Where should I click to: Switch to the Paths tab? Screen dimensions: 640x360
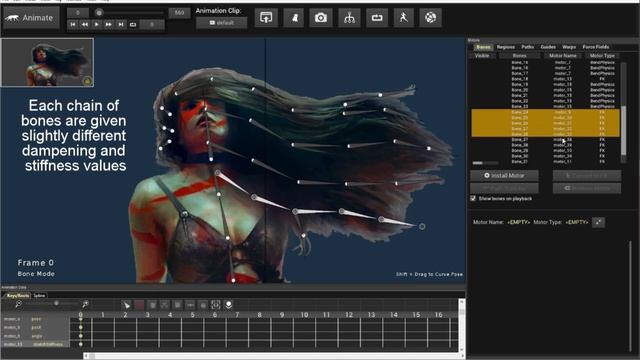point(527,47)
